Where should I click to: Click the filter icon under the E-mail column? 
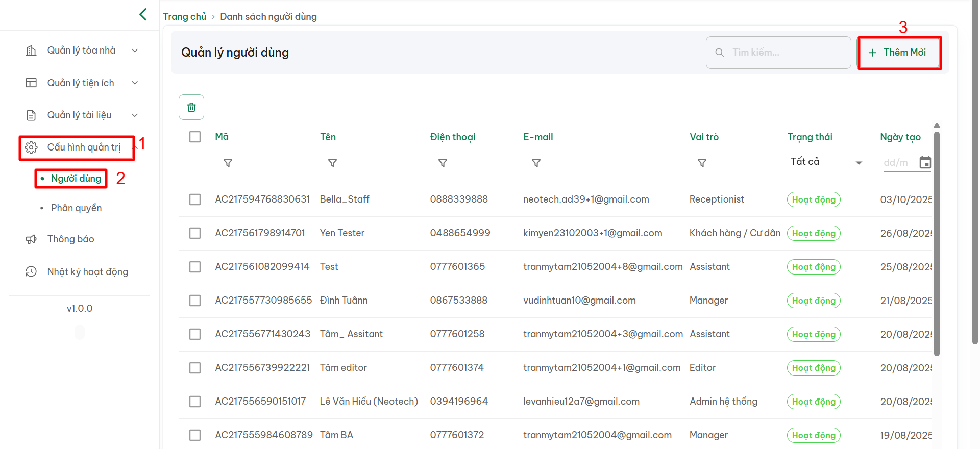click(x=536, y=163)
